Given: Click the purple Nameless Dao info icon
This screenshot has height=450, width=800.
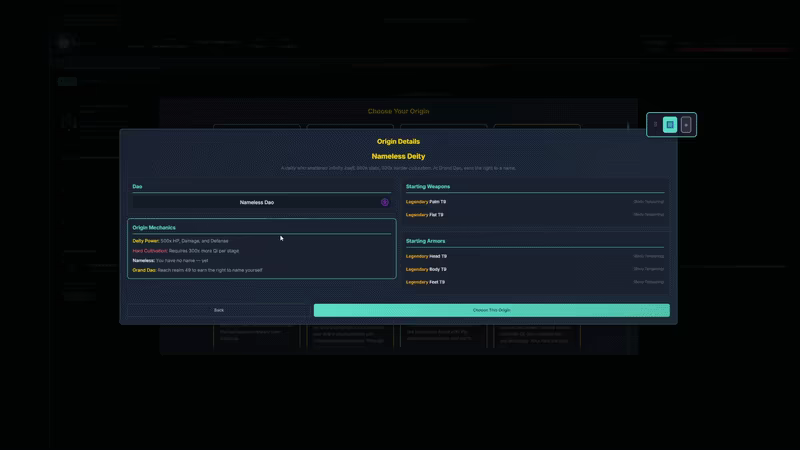Looking at the screenshot, I should [x=385, y=203].
